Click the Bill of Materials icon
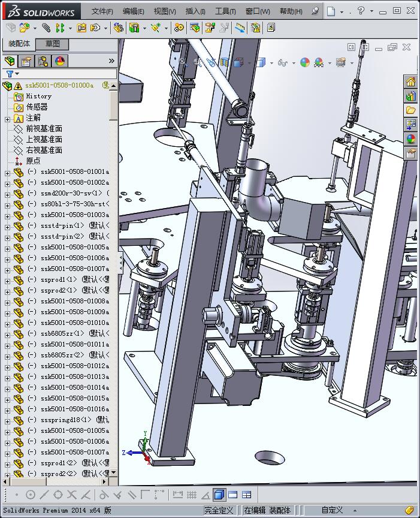The image size is (420, 518). click(195, 28)
